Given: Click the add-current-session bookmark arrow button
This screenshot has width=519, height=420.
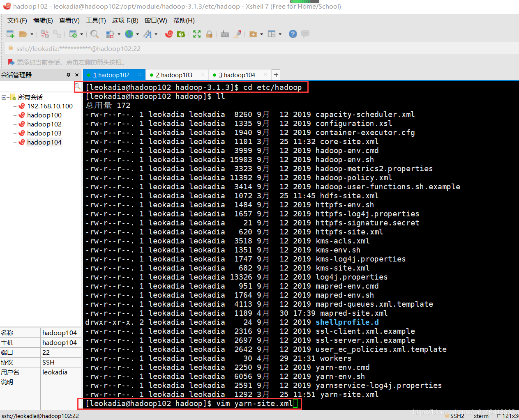Looking at the screenshot, I should pos(11,62).
